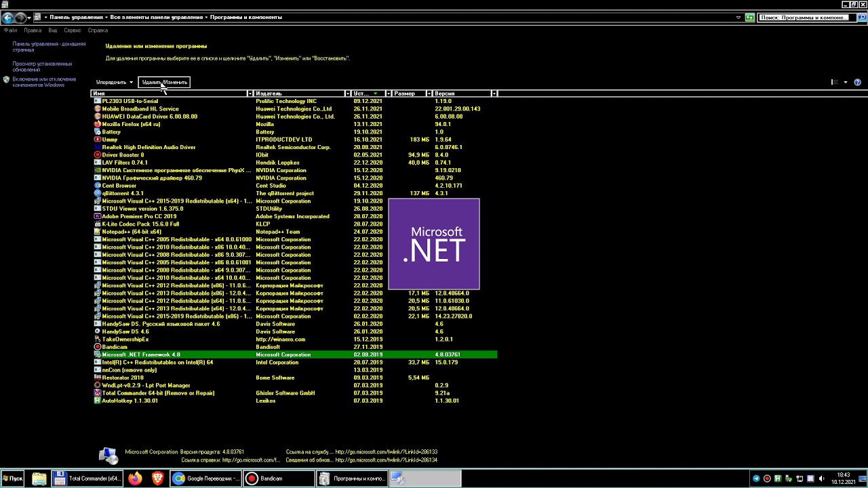Click the Notepad++ program list icon
Image resolution: width=868 pixels, height=488 pixels.
point(98,232)
